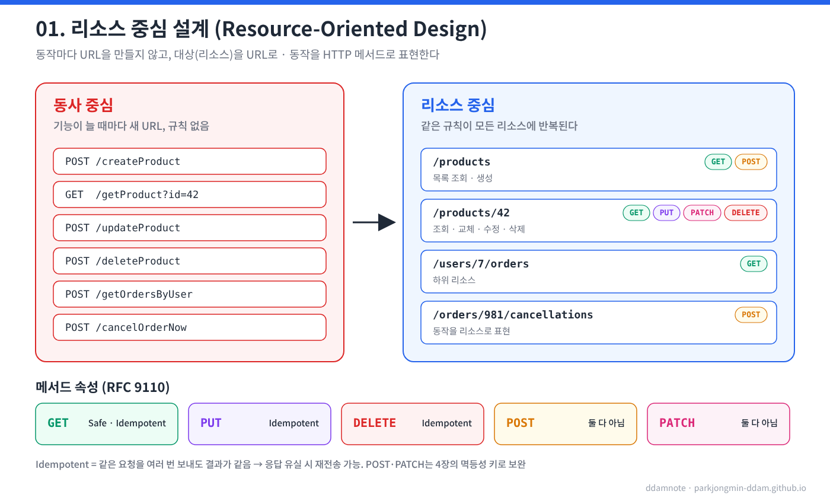The width and height of the screenshot is (830, 504).
Task: Click the POST badge on /orders/981/cancellations row
Action: click(x=751, y=315)
